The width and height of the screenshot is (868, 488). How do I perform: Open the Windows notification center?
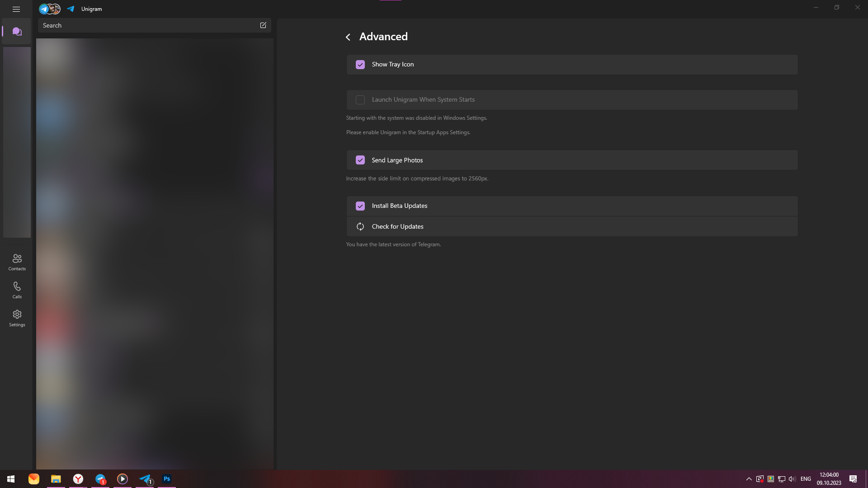[853, 479]
